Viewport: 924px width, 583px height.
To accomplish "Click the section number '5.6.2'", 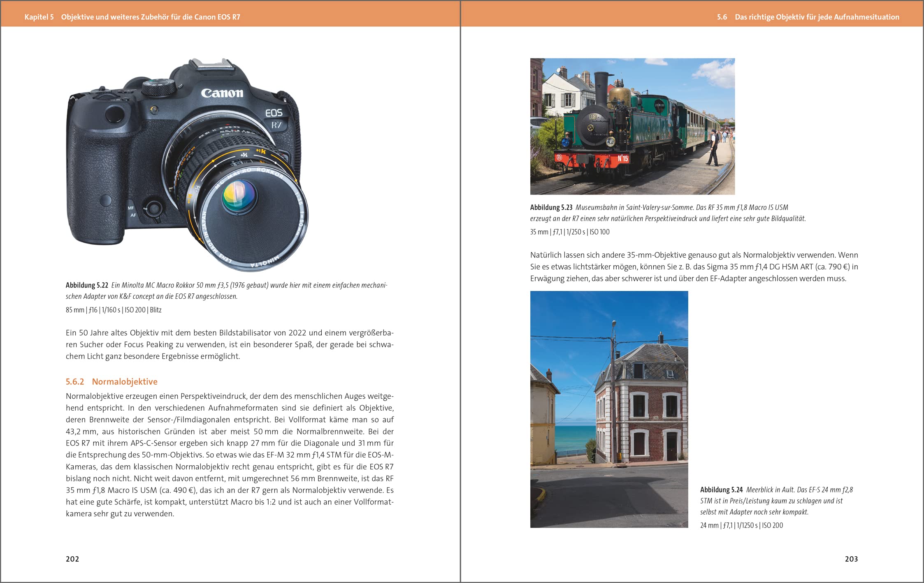I will (75, 381).
